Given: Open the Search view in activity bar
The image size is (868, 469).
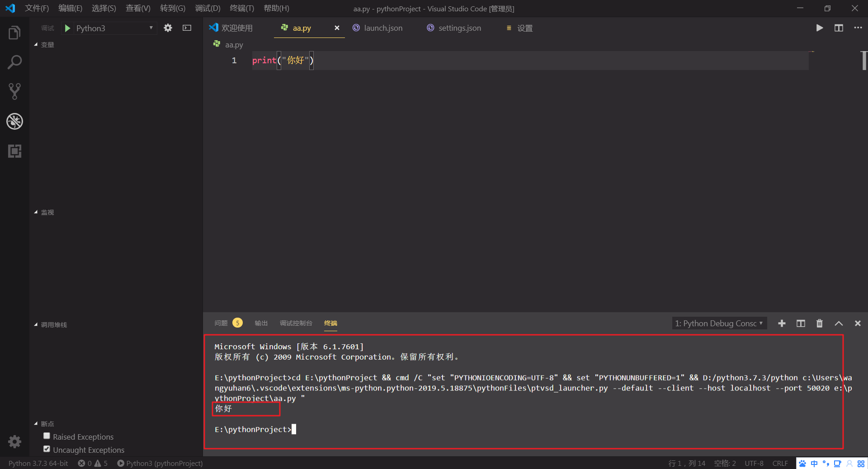Looking at the screenshot, I should (x=14, y=62).
